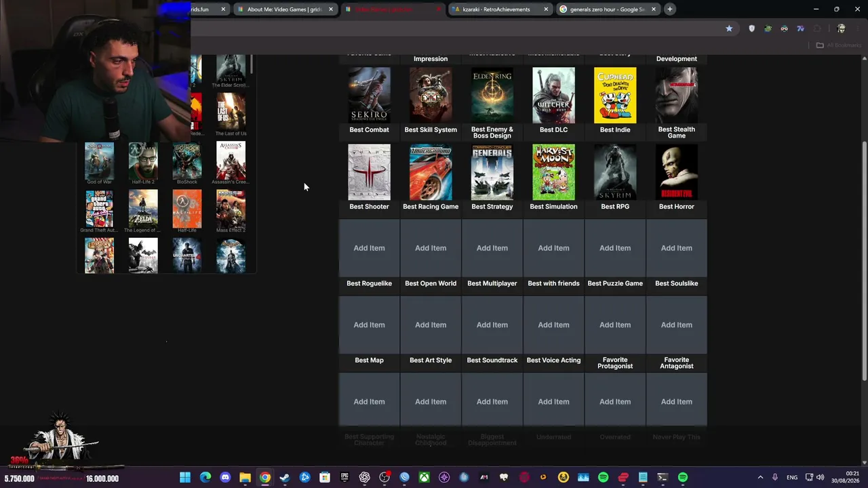Add an item for Best with friends
868x488 pixels.
click(553, 248)
